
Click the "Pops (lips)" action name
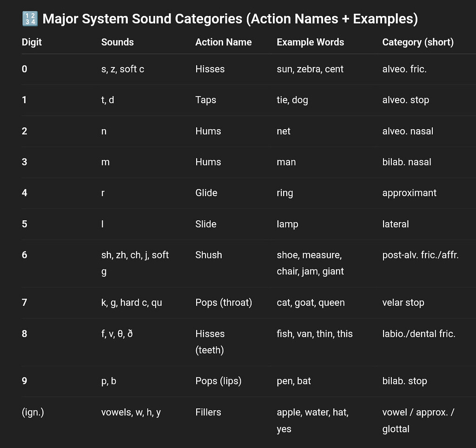pos(218,381)
